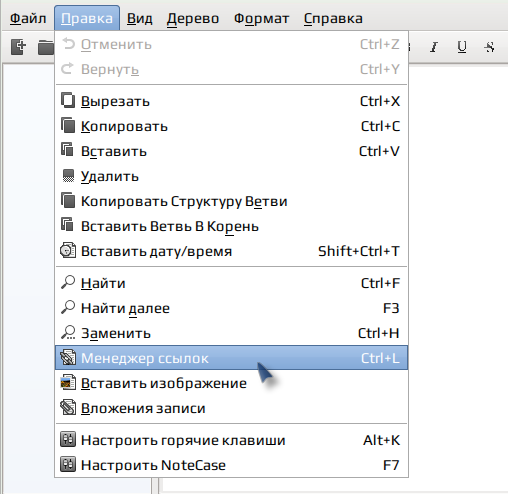508x494 pixels.
Task: Open Настроить NoteCase settings
Action: coord(231,465)
